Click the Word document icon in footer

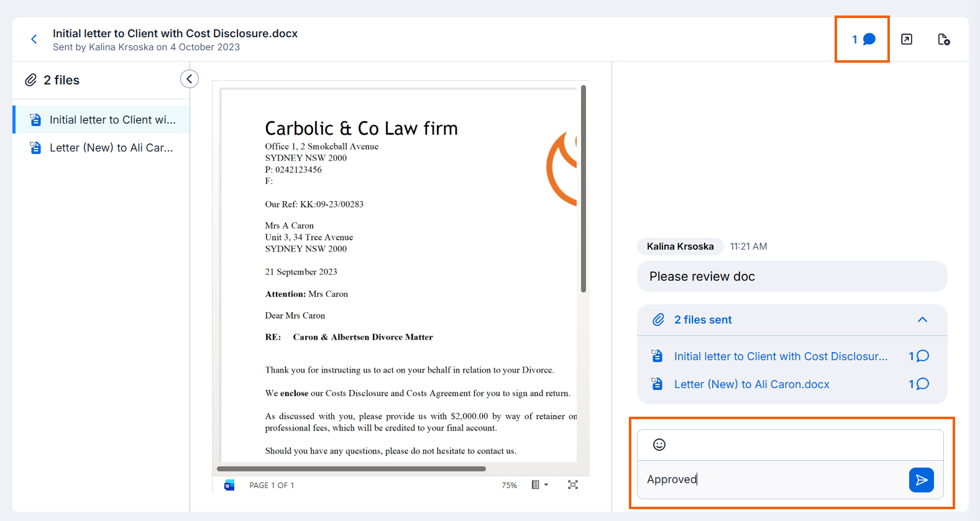click(229, 485)
